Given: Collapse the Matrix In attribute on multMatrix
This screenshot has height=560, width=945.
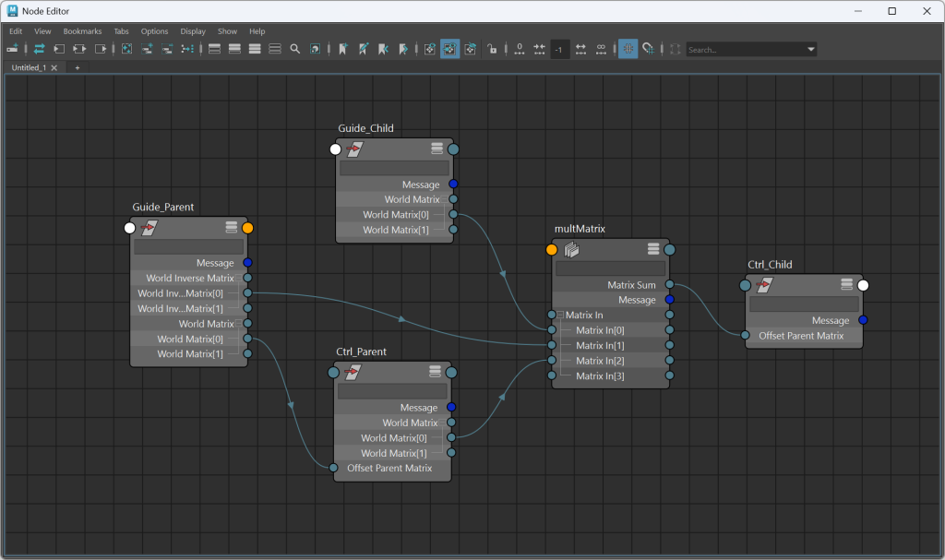Looking at the screenshot, I should coord(559,316).
